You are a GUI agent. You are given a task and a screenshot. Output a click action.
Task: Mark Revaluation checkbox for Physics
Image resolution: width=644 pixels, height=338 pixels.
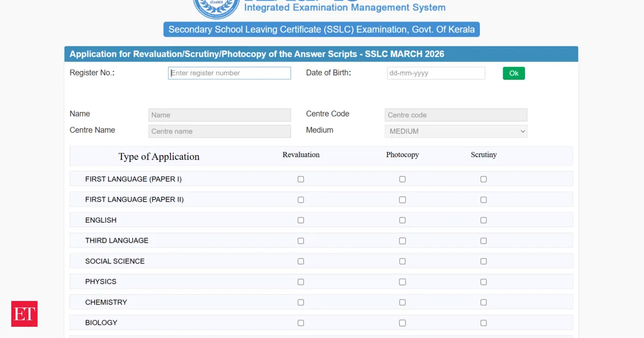[x=301, y=282]
